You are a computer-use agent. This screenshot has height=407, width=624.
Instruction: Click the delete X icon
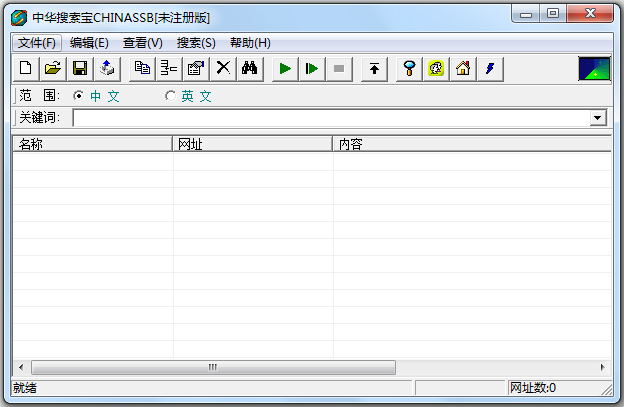223,68
